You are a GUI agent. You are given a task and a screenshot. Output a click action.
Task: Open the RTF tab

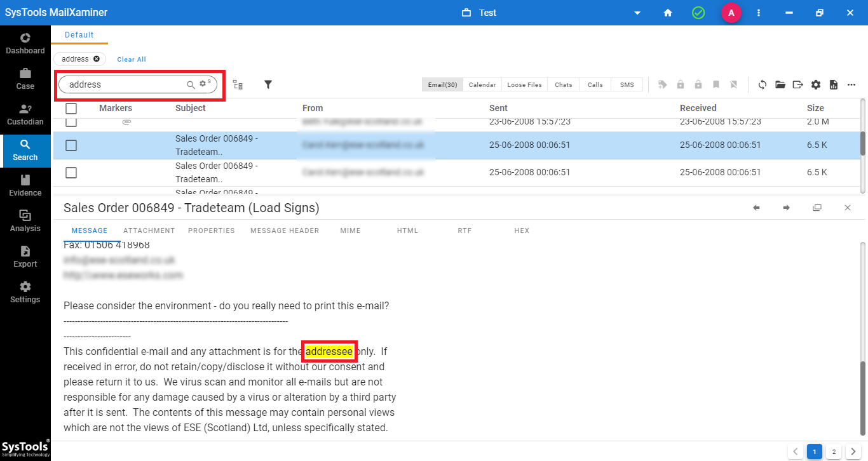tap(465, 230)
